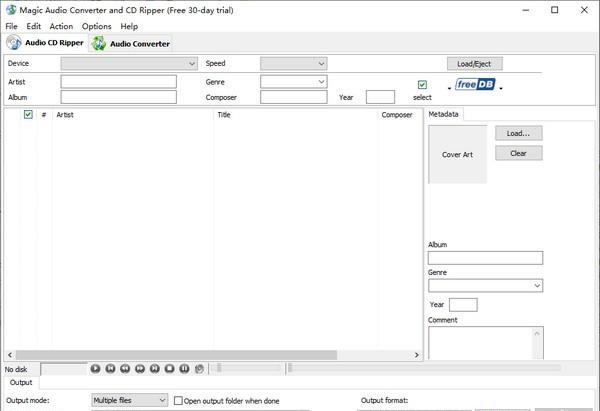Open the Output mode dropdown

pyautogui.click(x=129, y=400)
